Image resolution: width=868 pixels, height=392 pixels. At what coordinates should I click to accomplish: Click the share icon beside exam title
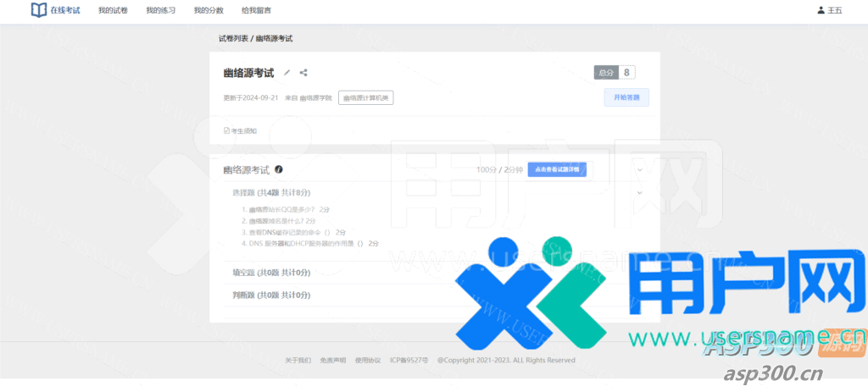tap(303, 73)
